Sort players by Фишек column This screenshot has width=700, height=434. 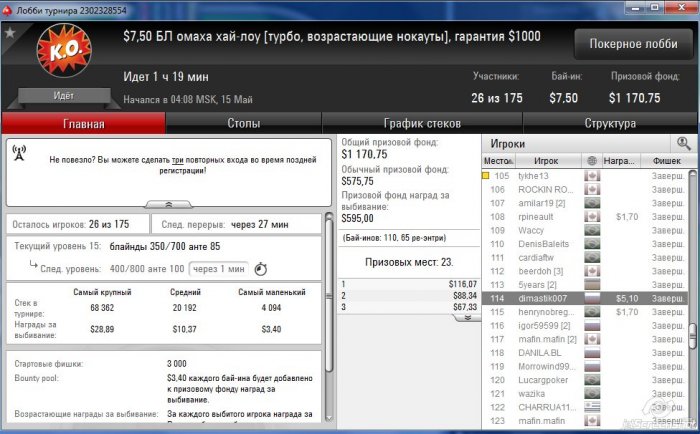[667, 161]
